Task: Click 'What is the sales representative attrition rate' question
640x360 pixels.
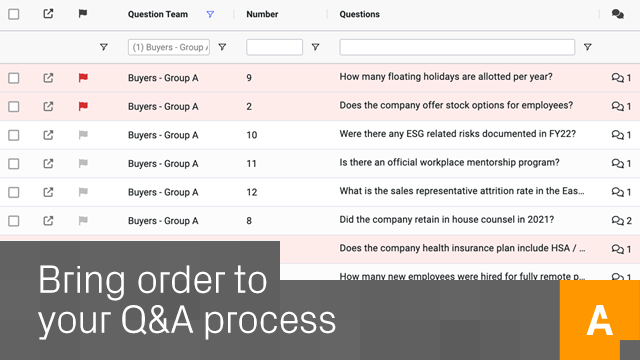Action: click(x=462, y=191)
